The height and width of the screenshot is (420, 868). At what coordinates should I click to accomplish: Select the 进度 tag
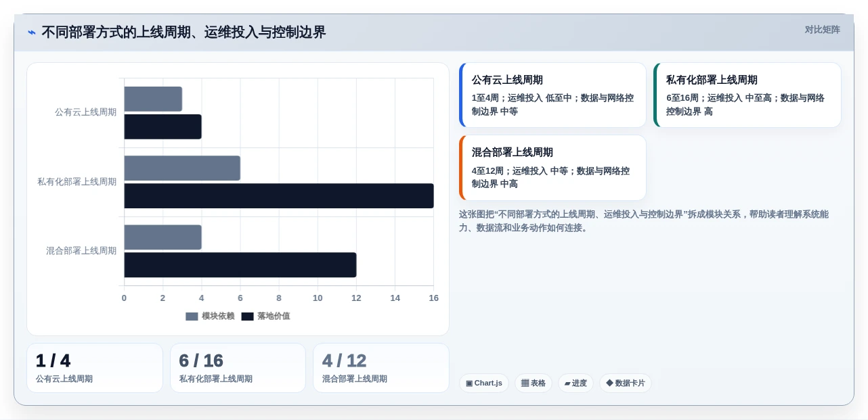click(x=576, y=383)
